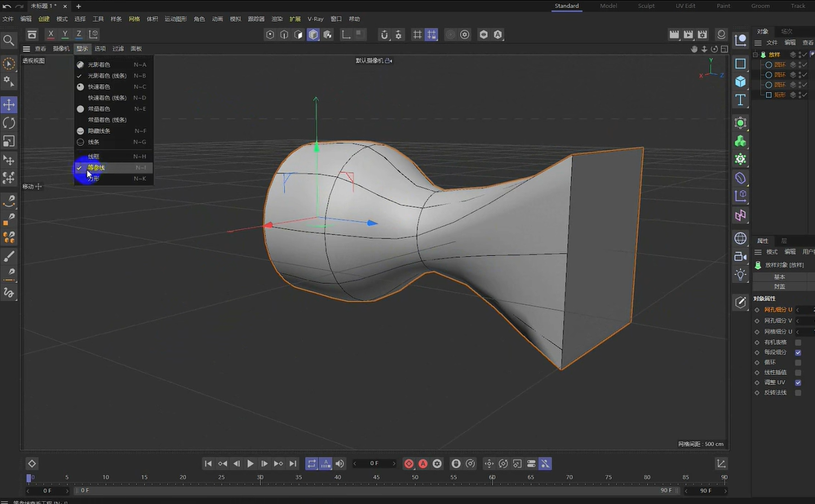Open Attributes panel hamburger menu

[758, 252]
